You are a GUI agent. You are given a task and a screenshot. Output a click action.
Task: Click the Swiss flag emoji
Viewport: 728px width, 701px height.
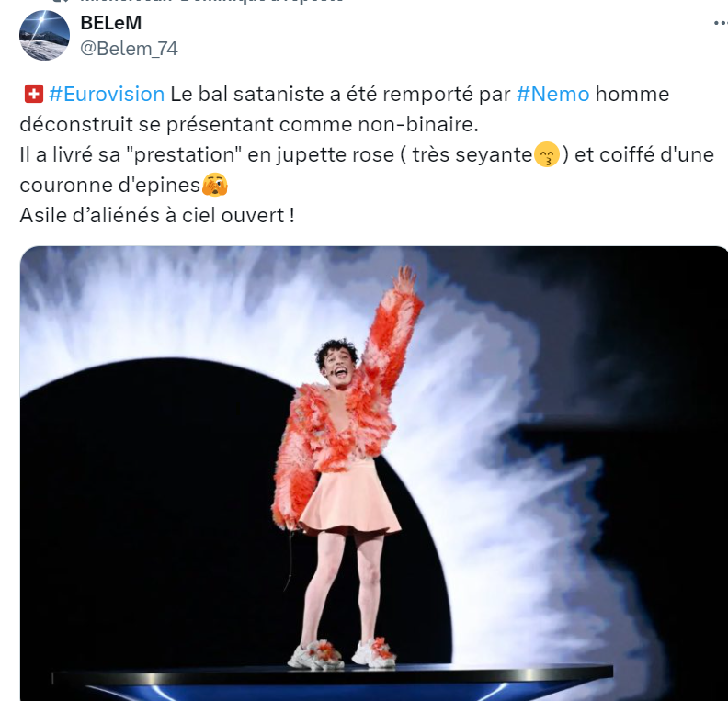(x=33, y=95)
